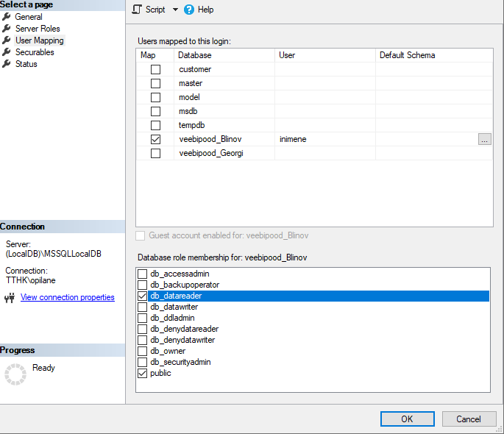This screenshot has height=434, width=504.
Task: Select the public role label
Action: tap(160, 373)
